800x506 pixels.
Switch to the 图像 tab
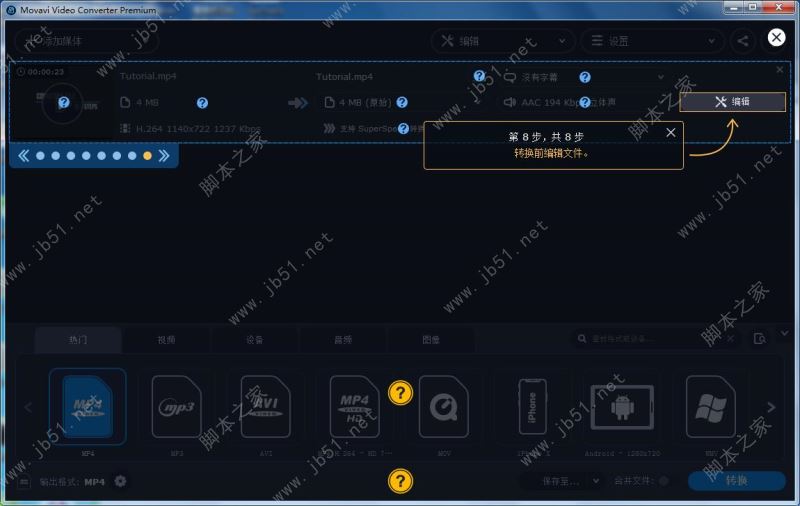pos(431,340)
